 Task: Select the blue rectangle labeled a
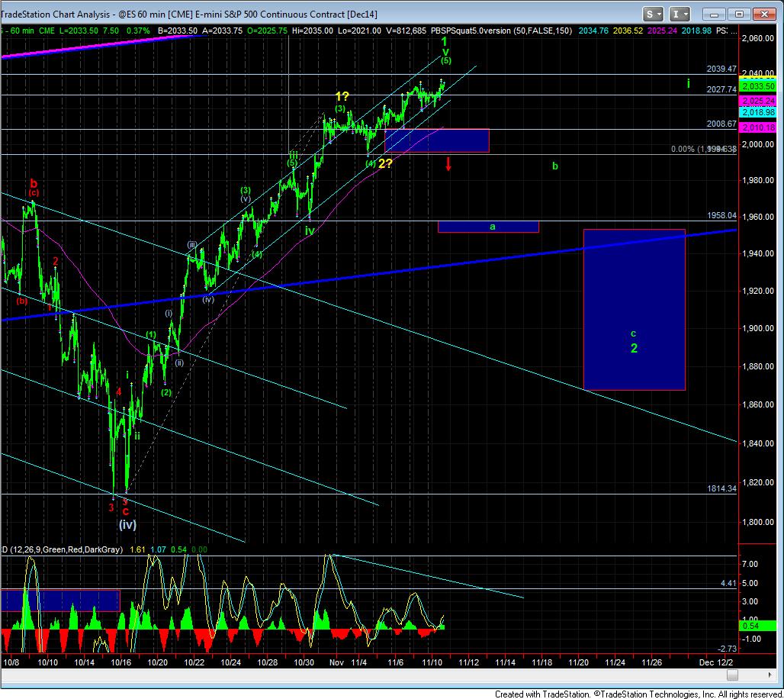tap(488, 227)
